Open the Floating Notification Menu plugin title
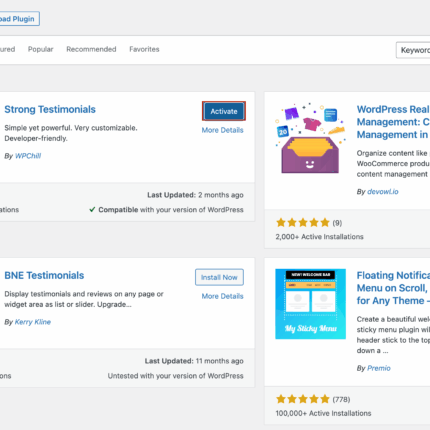This screenshot has width=430, height=430. 393,288
